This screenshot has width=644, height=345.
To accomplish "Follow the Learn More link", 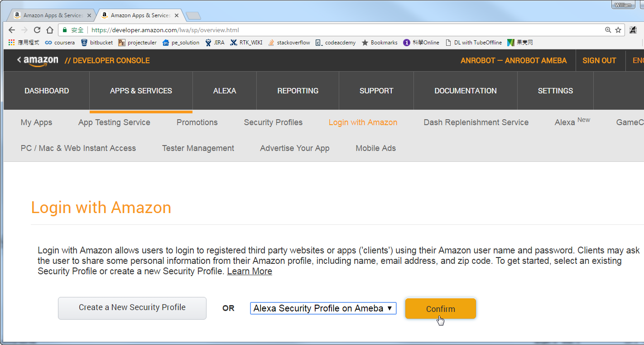I will point(250,271).
